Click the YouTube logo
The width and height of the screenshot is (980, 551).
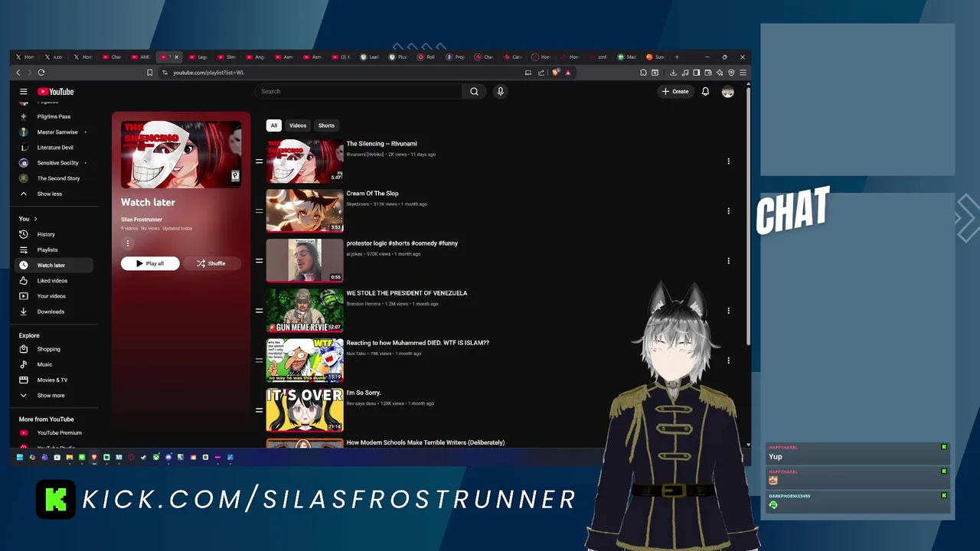(x=55, y=92)
